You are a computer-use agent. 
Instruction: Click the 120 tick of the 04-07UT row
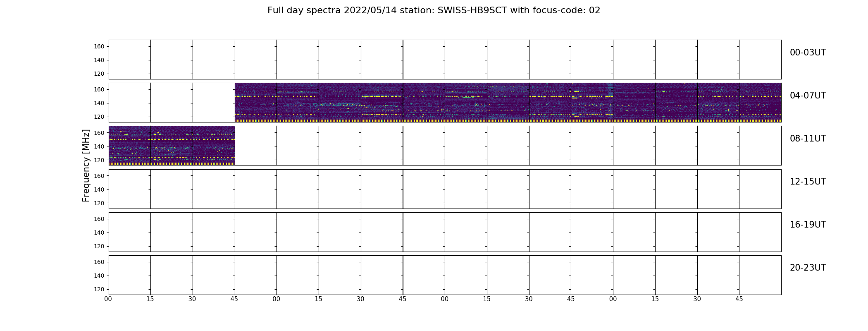coord(99,117)
